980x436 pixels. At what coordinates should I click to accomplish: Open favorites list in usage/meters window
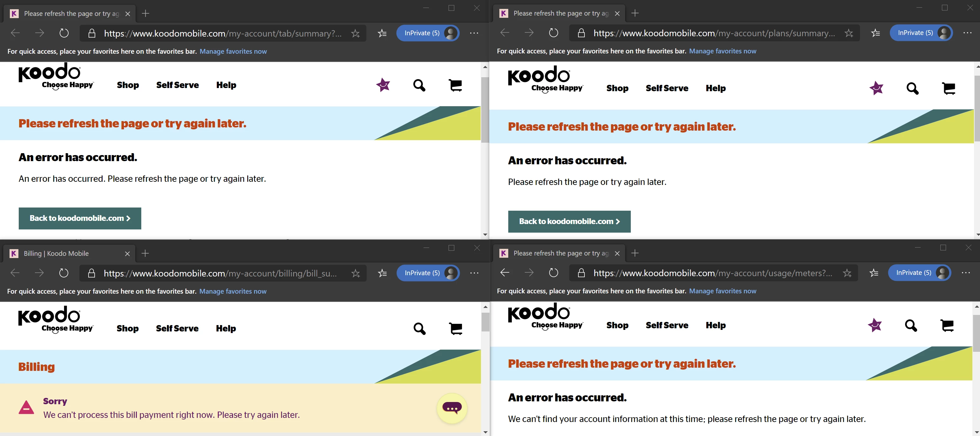tap(874, 273)
